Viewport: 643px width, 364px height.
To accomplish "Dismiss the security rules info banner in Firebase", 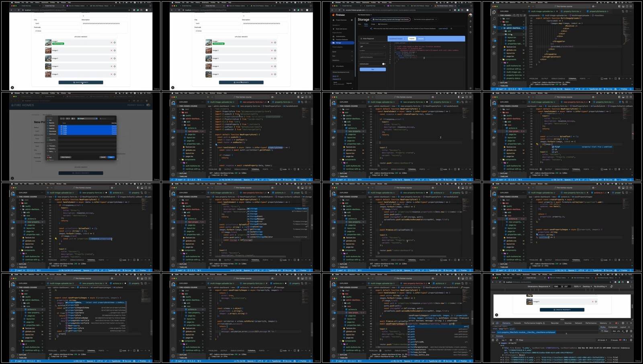I will click(x=451, y=29).
